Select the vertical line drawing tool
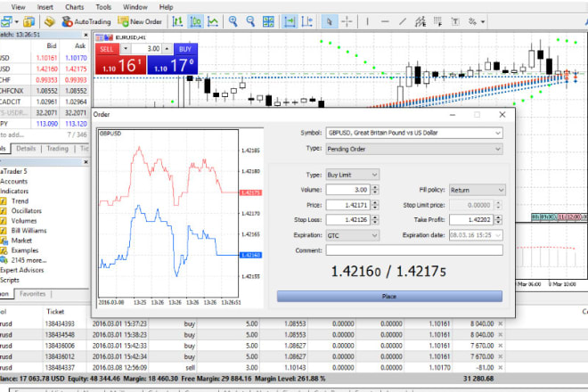Screen dimensions: 588x392 click(x=367, y=21)
